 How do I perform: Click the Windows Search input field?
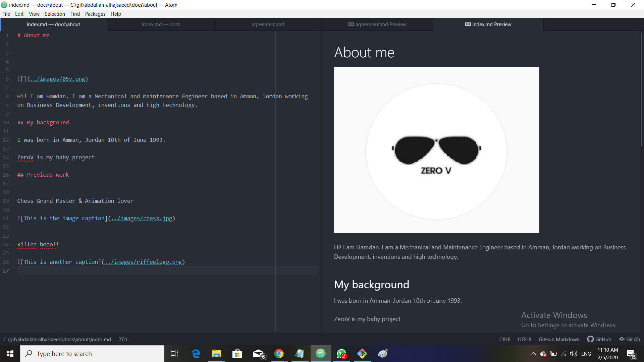(x=92, y=354)
